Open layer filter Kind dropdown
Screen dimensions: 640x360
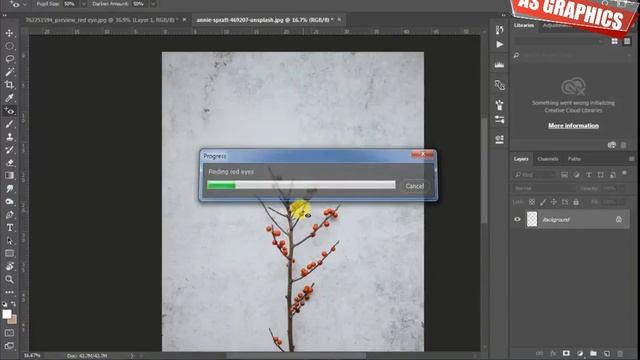[x=535, y=175]
